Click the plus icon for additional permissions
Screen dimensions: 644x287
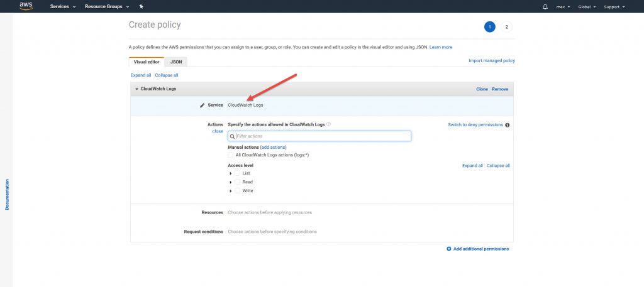448,249
